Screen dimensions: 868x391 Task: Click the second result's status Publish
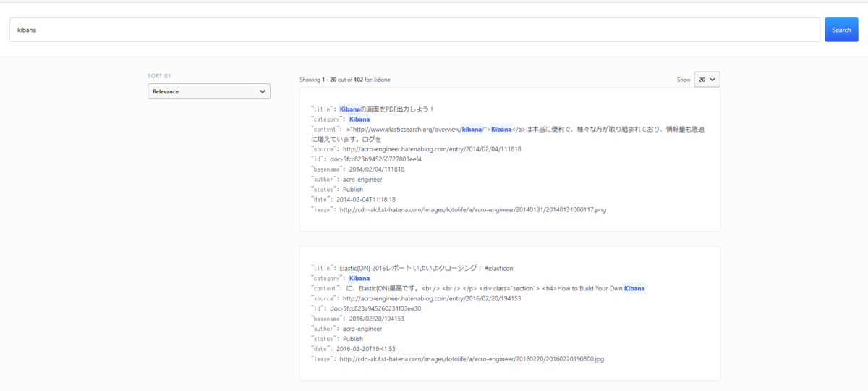coord(353,338)
